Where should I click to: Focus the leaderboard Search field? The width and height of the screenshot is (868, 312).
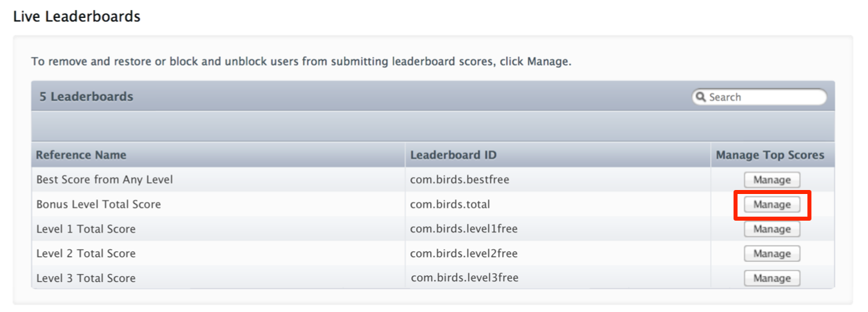point(759,97)
